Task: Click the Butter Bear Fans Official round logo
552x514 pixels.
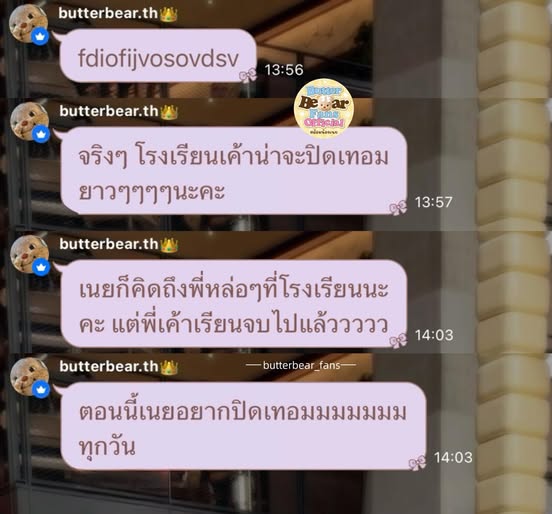Action: click(x=324, y=108)
